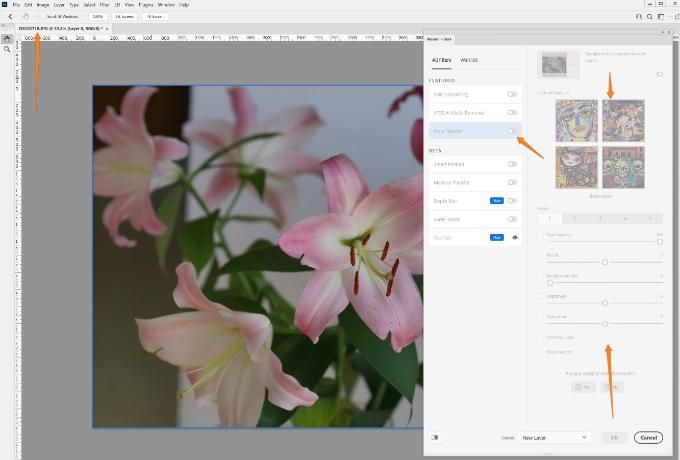Click the 100% zoom button
This screenshot has width=680, height=460.
pos(98,16)
